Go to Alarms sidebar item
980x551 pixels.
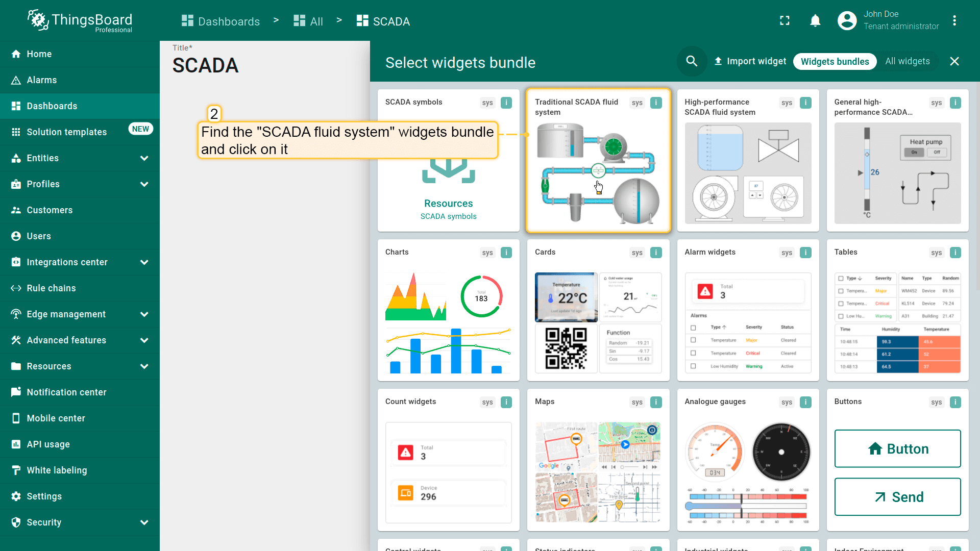42,80
